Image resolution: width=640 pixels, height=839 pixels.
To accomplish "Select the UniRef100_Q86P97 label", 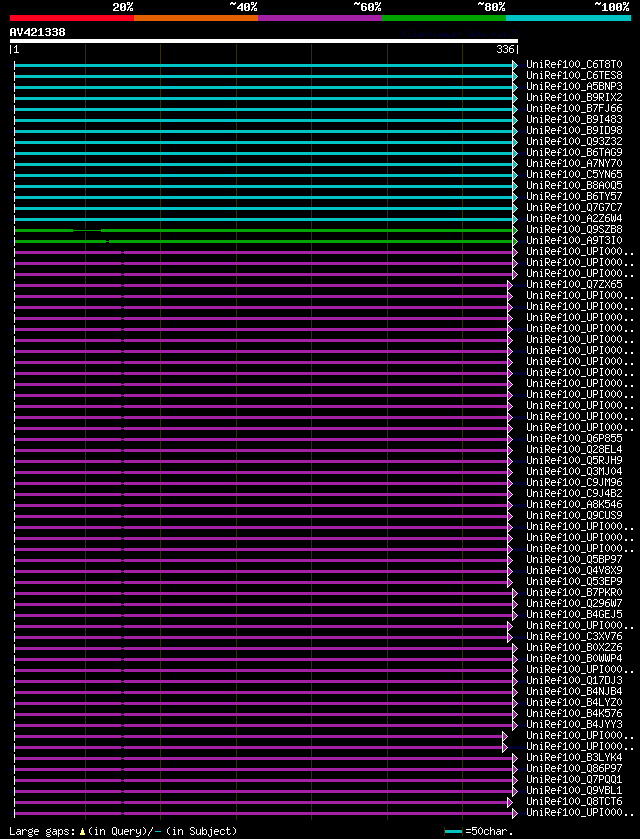I will (574, 768).
